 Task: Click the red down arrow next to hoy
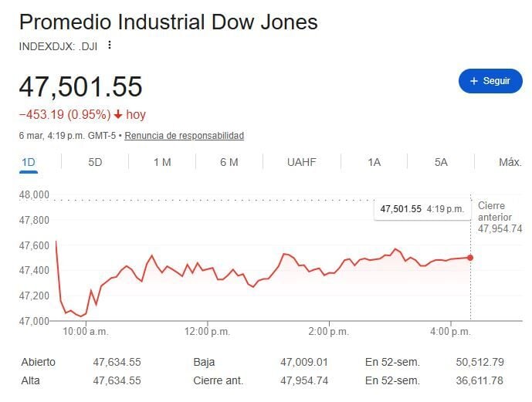(117, 115)
